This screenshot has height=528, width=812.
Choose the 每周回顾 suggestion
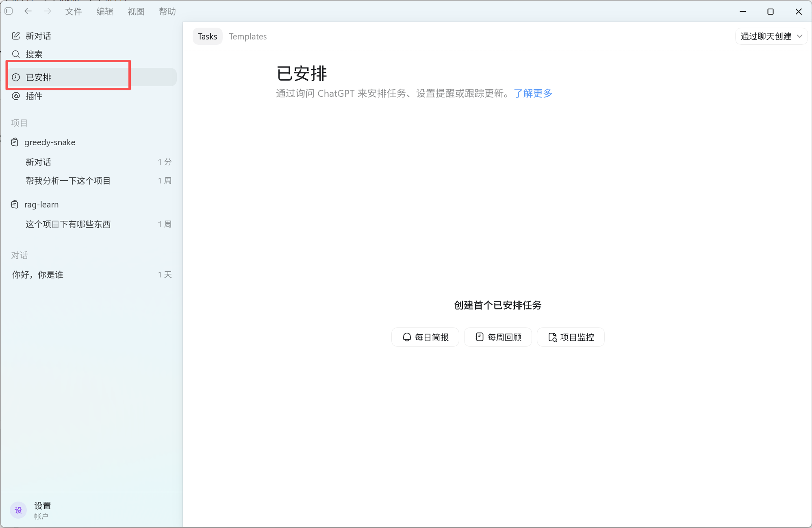(x=498, y=337)
